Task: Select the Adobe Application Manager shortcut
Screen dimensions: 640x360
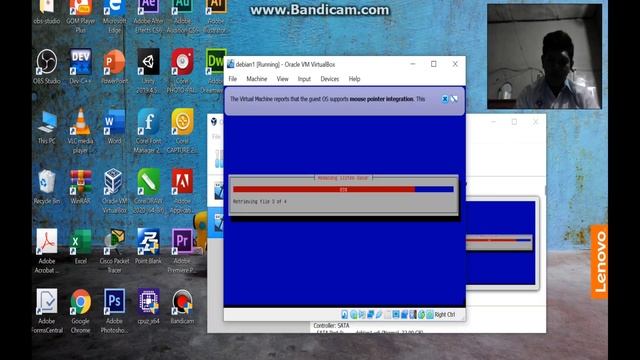Action: 182,191
